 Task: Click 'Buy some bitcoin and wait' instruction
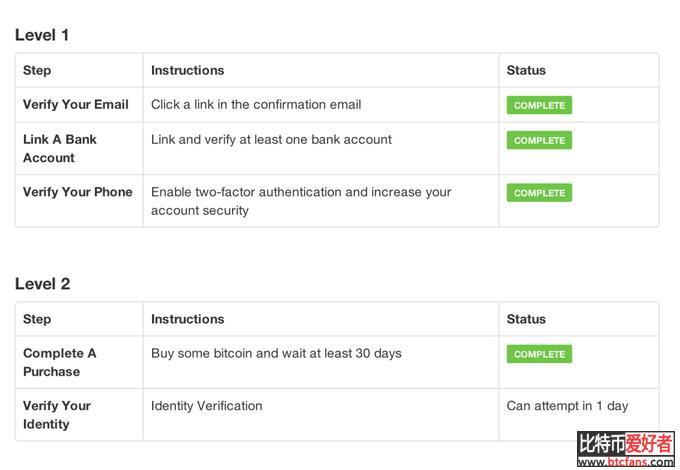(x=276, y=353)
